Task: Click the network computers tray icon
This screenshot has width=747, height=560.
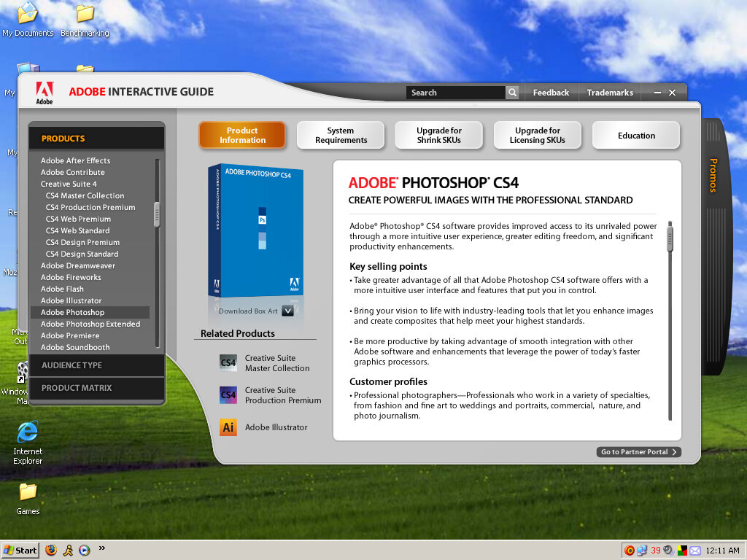Action: click(642, 551)
